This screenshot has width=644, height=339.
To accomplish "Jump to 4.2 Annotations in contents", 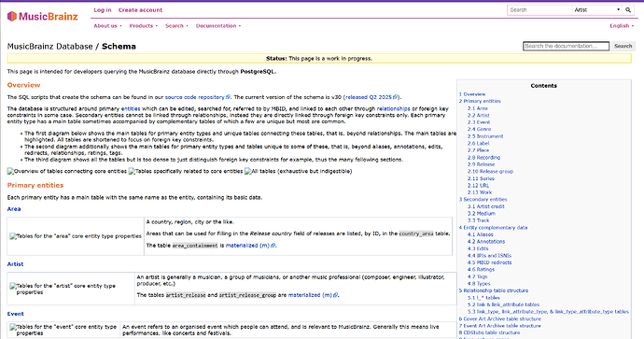I will (x=486, y=242).
